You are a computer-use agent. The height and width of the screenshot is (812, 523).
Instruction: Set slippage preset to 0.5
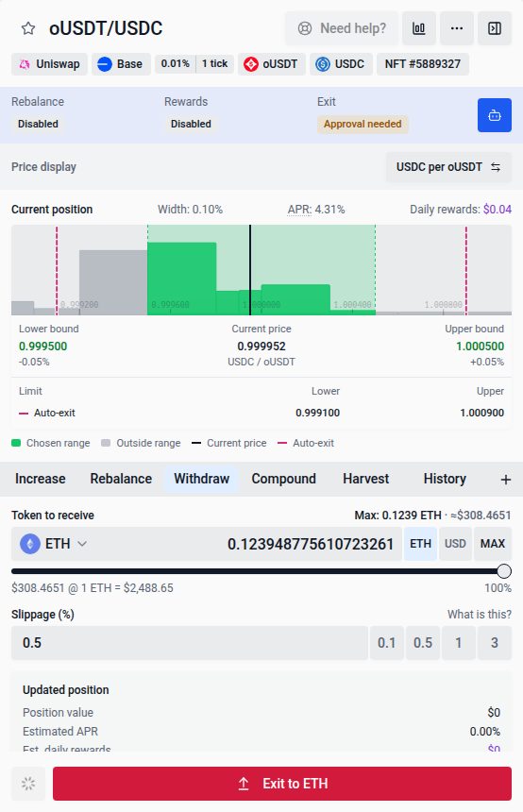pyautogui.click(x=423, y=643)
